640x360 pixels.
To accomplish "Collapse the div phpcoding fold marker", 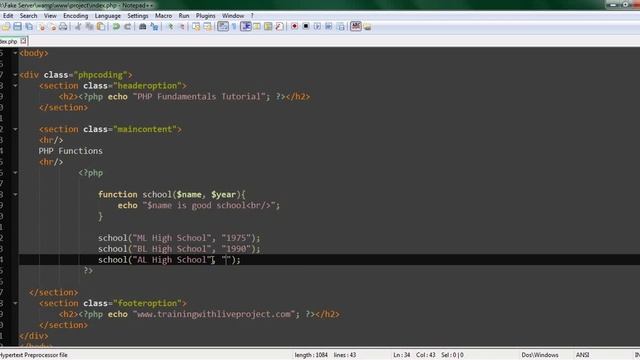I will [x=15, y=75].
